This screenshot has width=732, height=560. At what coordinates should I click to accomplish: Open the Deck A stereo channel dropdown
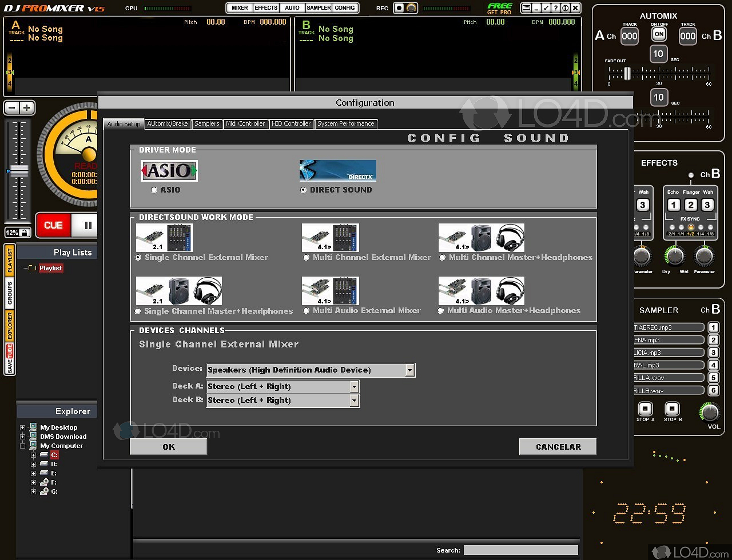pyautogui.click(x=354, y=386)
